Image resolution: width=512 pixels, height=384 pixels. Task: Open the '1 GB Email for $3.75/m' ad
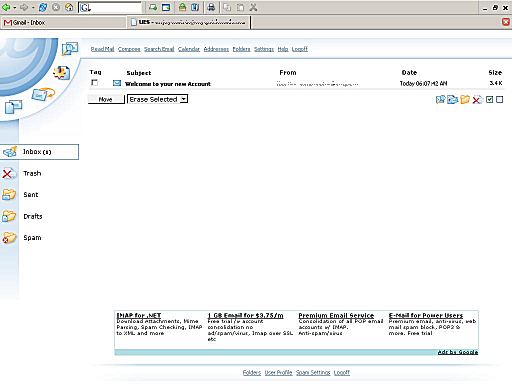(245, 315)
